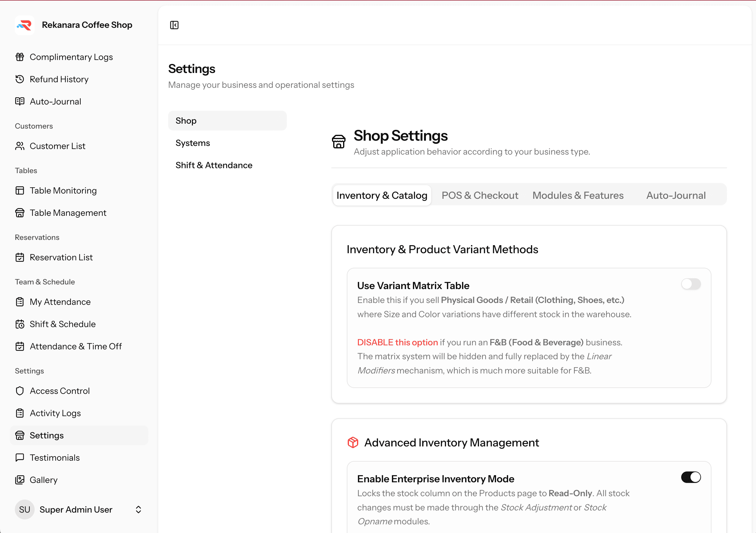
Task: Click the calendar-clock icon beside Shift & Schedule
Action: (20, 324)
